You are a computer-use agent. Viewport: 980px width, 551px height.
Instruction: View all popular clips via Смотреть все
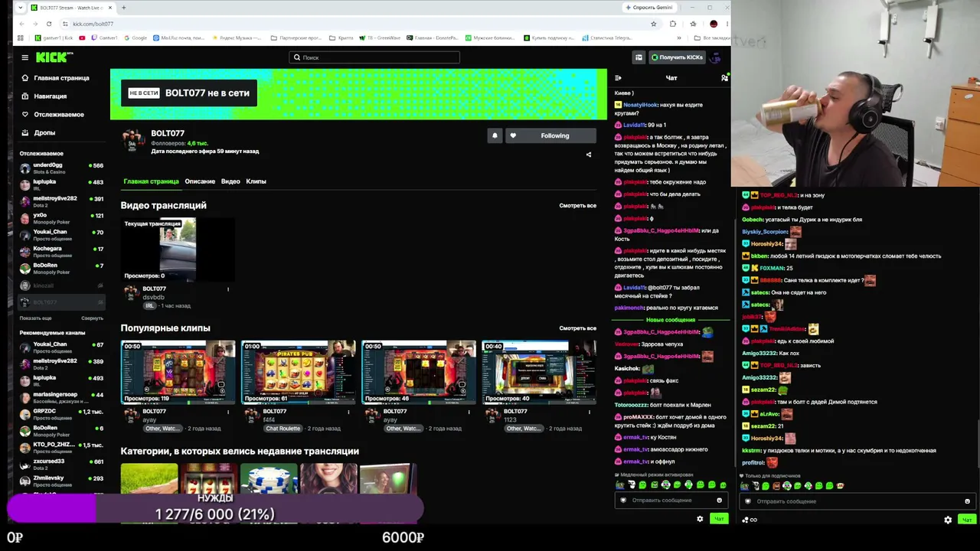point(577,328)
